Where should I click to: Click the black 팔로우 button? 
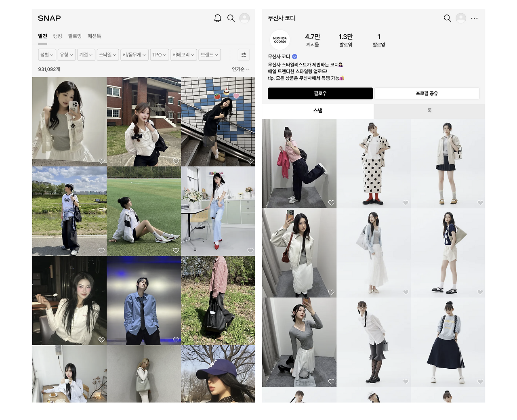coord(320,93)
